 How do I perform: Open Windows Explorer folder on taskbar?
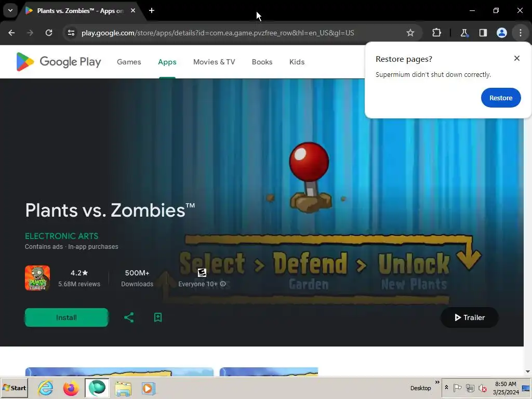(123, 388)
